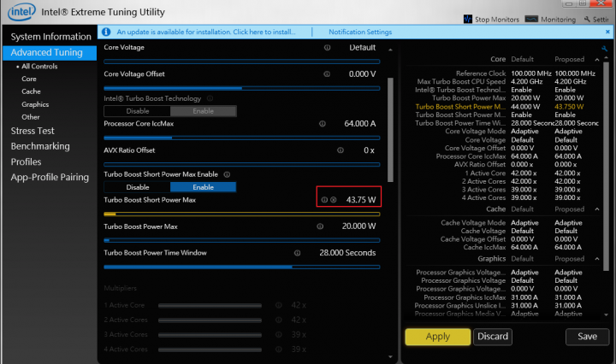
Task: Click Stop Monitors label
Action: [x=496, y=19]
